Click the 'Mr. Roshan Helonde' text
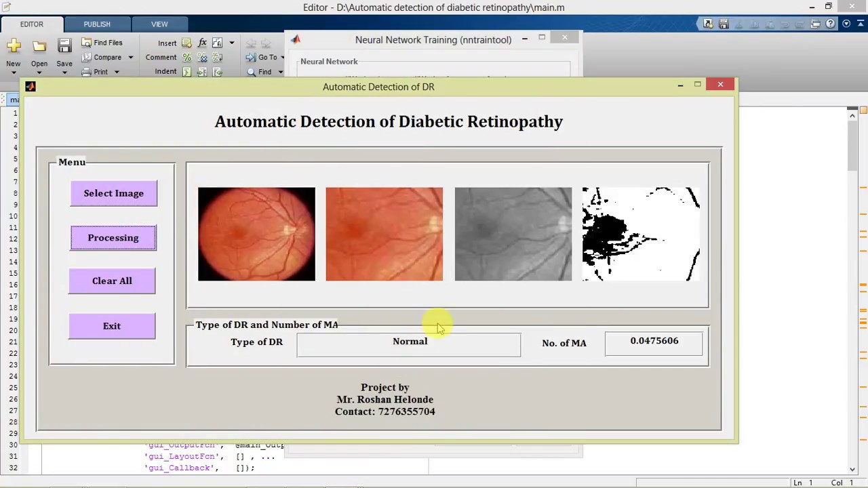The width and height of the screenshot is (868, 488). click(x=385, y=399)
